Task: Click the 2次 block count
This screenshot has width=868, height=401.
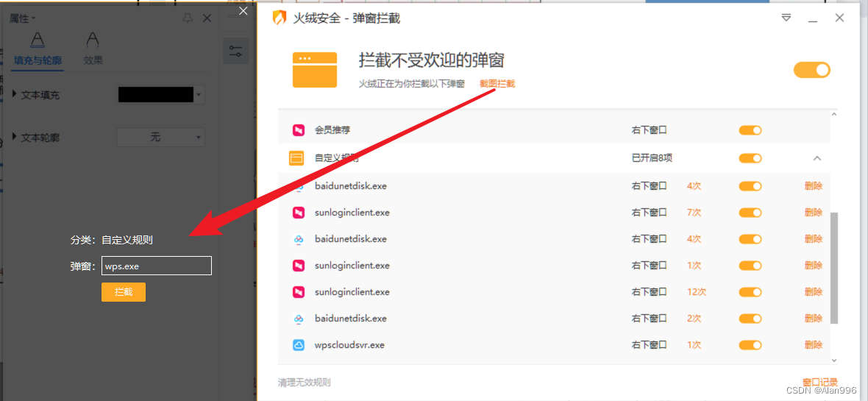Action: 694,319
